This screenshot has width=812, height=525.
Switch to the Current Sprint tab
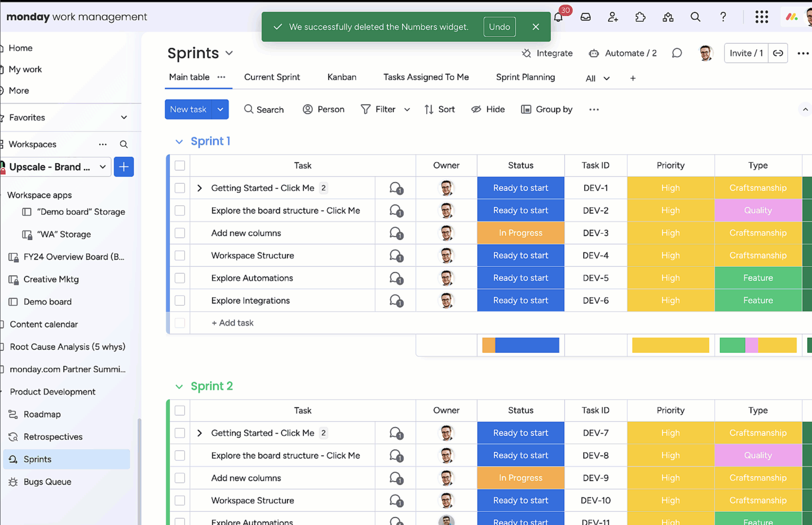[x=272, y=77]
